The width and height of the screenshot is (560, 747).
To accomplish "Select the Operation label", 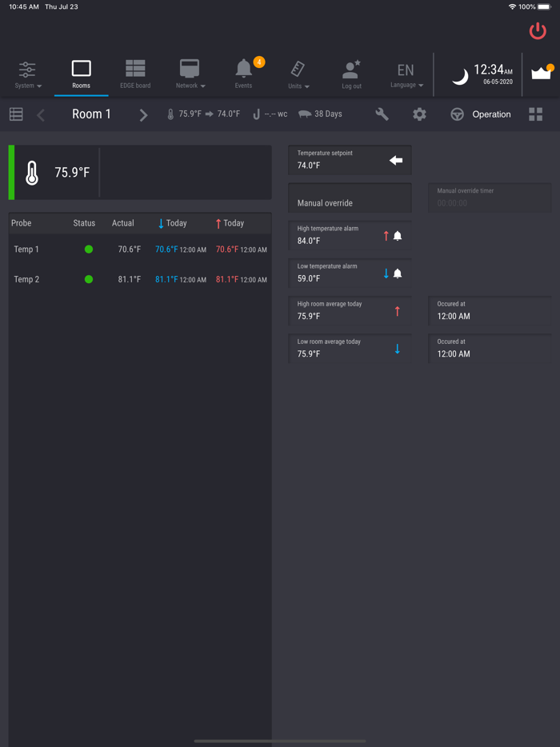I will [491, 114].
